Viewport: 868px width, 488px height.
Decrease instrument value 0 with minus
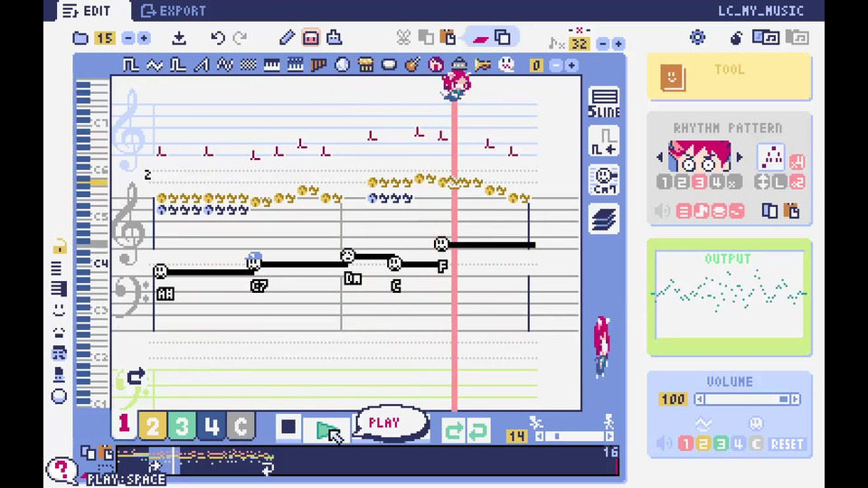[x=556, y=65]
